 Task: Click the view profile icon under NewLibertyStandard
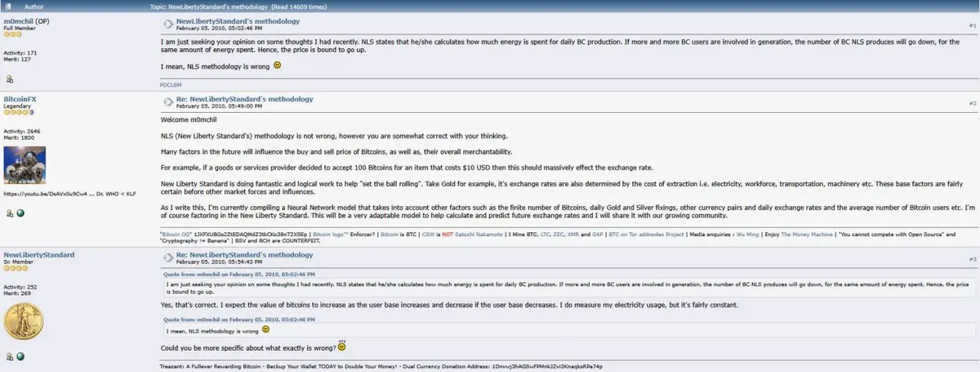(9, 356)
